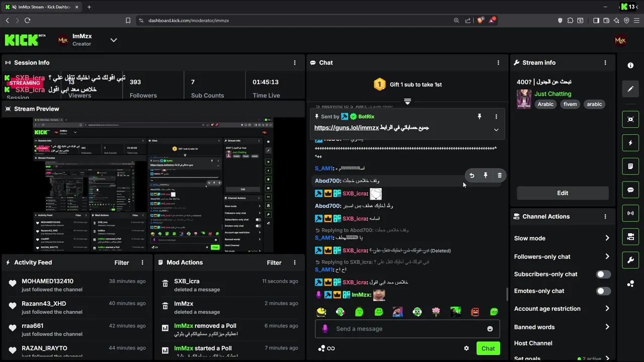Open Channel Actions options menu
Image resolution: width=644 pixels, height=362 pixels.
[x=605, y=217]
